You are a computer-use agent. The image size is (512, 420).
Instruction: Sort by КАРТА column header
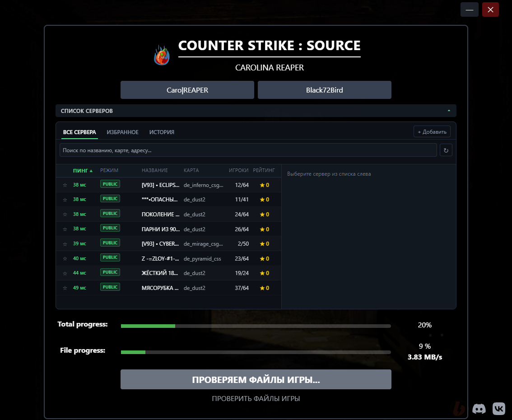(191, 170)
